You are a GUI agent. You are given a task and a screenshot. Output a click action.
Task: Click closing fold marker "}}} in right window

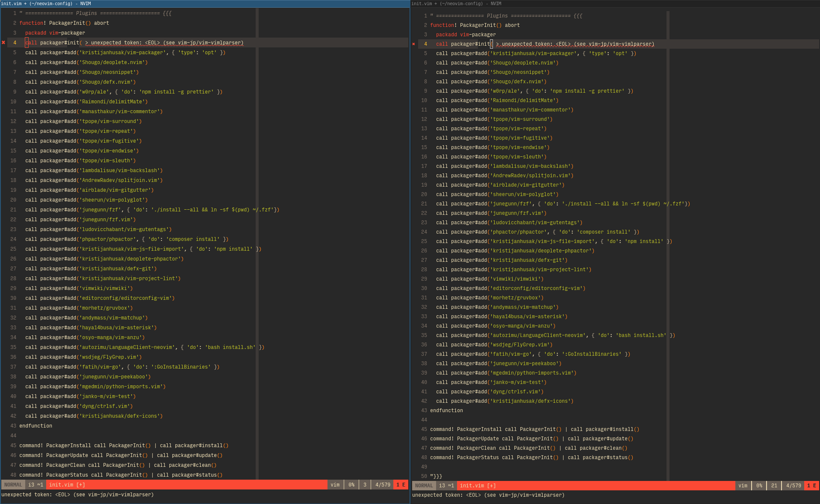point(436,476)
